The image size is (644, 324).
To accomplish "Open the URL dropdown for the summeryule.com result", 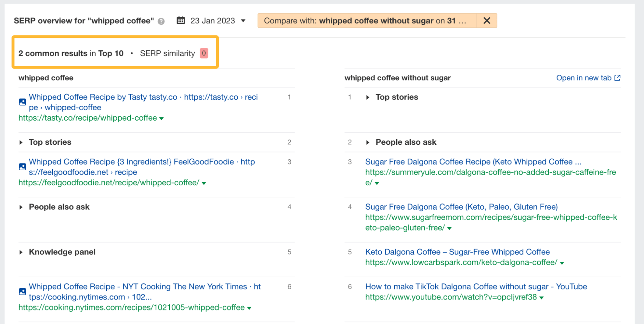I will click(x=377, y=183).
